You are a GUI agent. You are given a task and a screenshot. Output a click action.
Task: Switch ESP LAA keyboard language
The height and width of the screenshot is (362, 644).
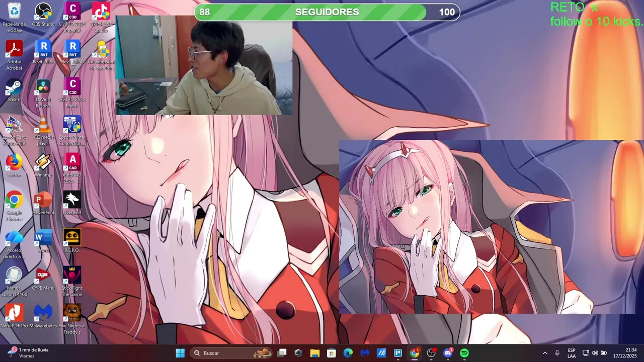click(x=572, y=353)
